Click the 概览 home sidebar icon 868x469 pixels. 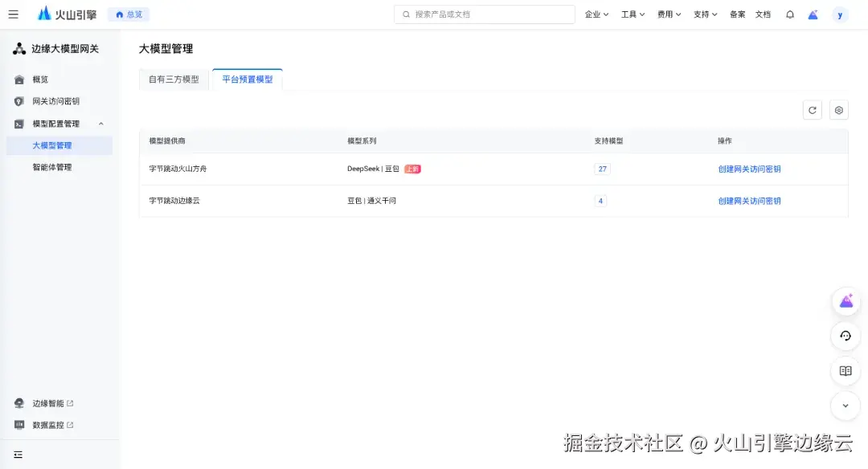coord(18,80)
